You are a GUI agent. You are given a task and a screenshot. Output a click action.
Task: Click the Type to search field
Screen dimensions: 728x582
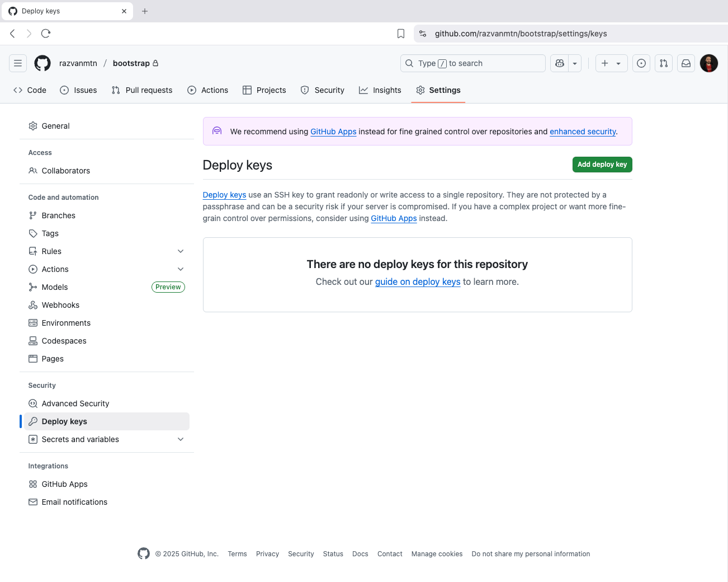(x=473, y=63)
